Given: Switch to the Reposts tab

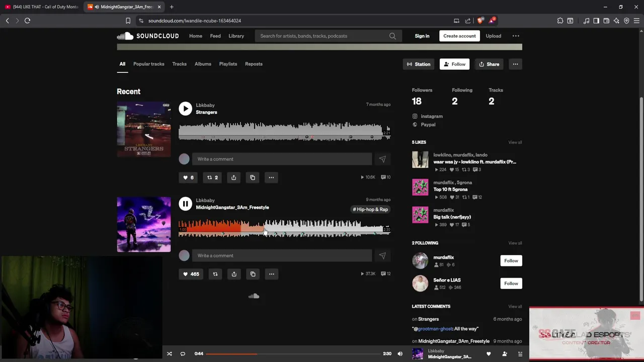Looking at the screenshot, I should 254,64.
